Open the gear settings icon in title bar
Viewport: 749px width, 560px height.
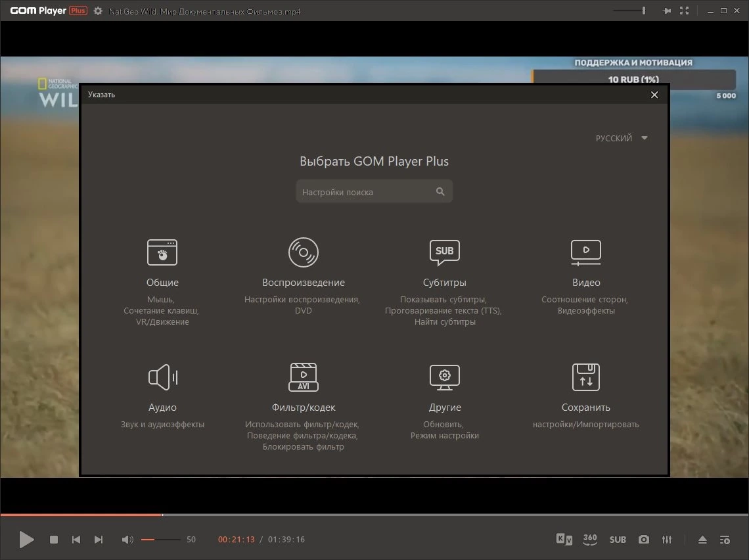point(98,11)
